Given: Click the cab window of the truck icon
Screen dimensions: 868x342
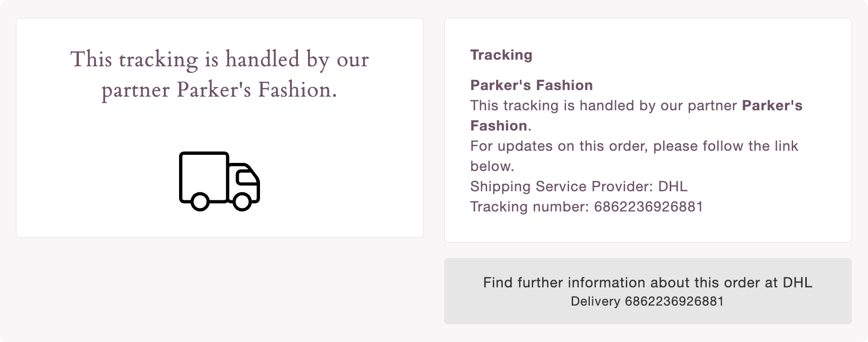Looking at the screenshot, I should tap(246, 176).
